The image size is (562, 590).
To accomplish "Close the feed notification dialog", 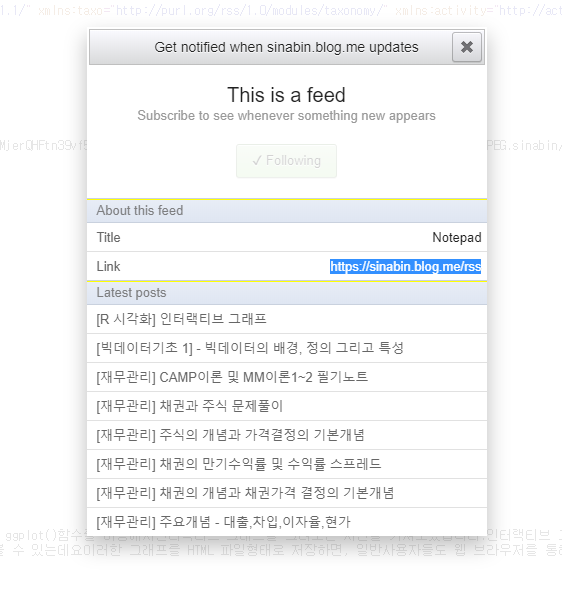I will tap(466, 47).
